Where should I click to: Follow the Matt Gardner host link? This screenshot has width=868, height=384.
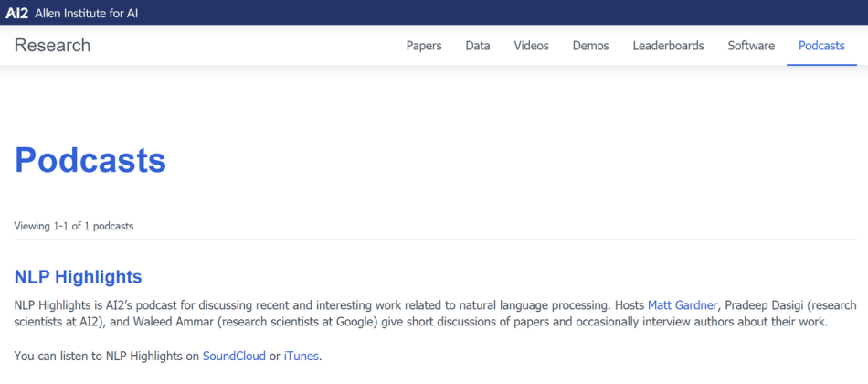(x=683, y=305)
